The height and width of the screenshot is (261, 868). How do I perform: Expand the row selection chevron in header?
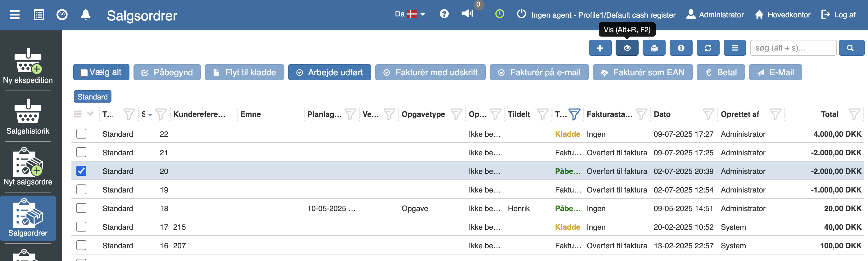click(x=90, y=114)
